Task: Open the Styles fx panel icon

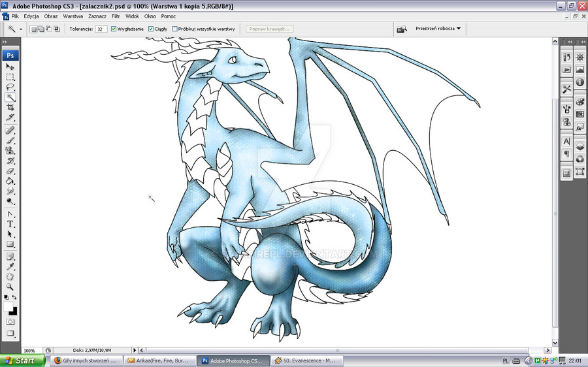Action: tap(580, 127)
